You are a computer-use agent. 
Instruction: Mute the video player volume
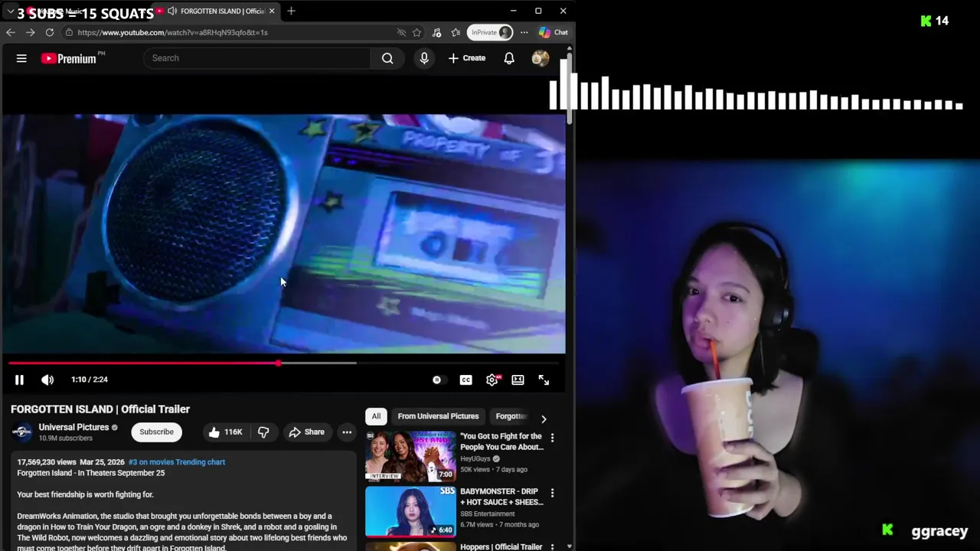(47, 380)
